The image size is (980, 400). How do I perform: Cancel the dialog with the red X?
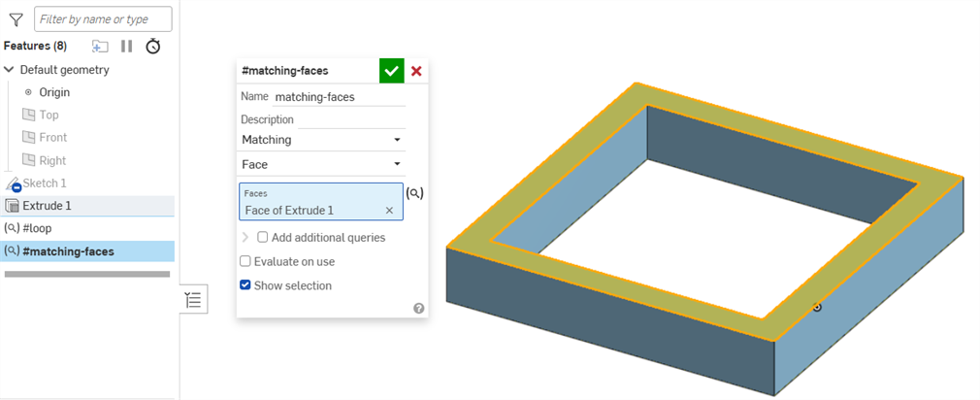click(x=416, y=71)
